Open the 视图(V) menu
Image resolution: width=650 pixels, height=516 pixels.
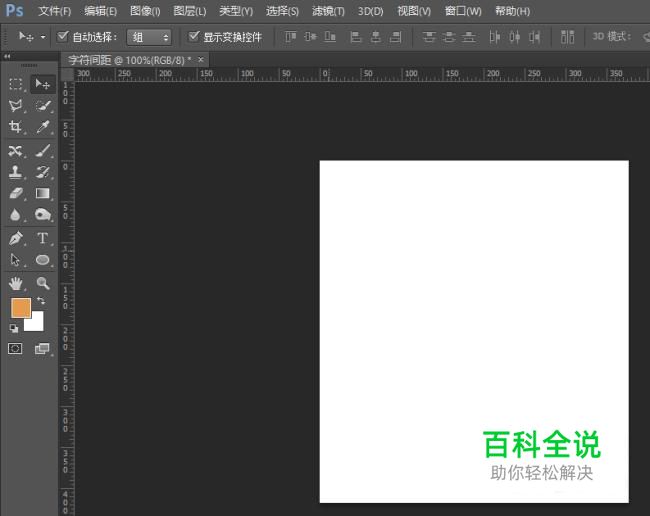(414, 11)
